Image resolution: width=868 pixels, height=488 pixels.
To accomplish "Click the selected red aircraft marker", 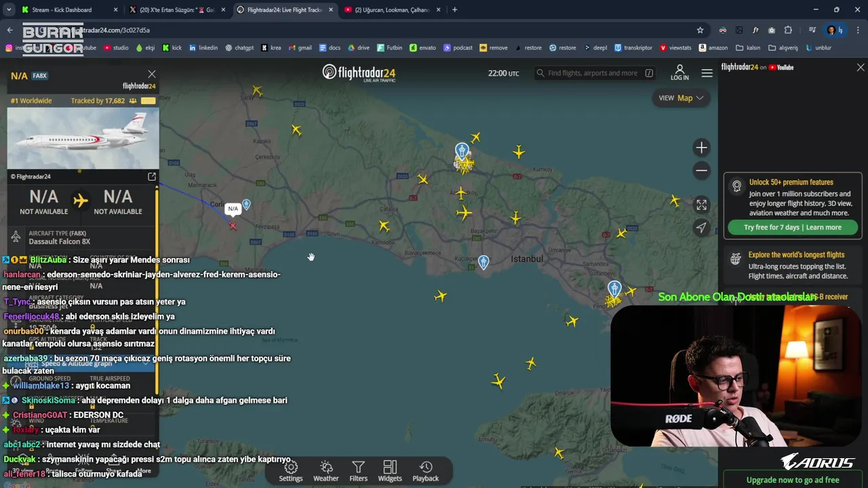I will pos(233,226).
